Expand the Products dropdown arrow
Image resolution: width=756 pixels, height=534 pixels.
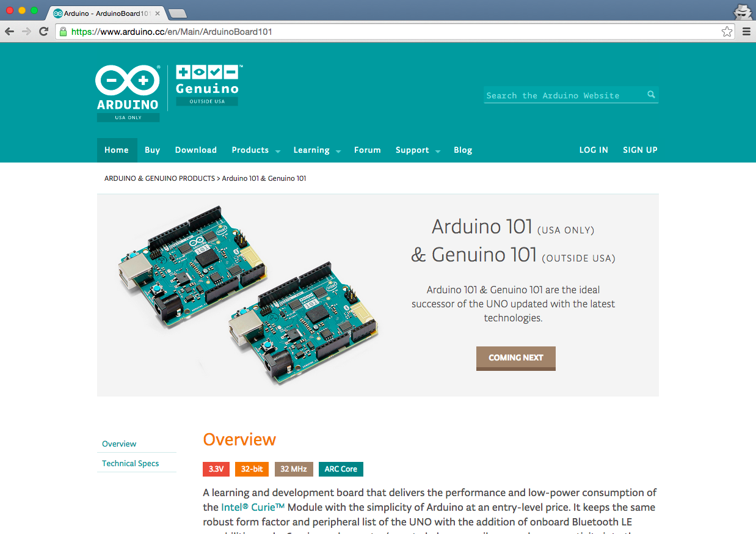pos(277,151)
